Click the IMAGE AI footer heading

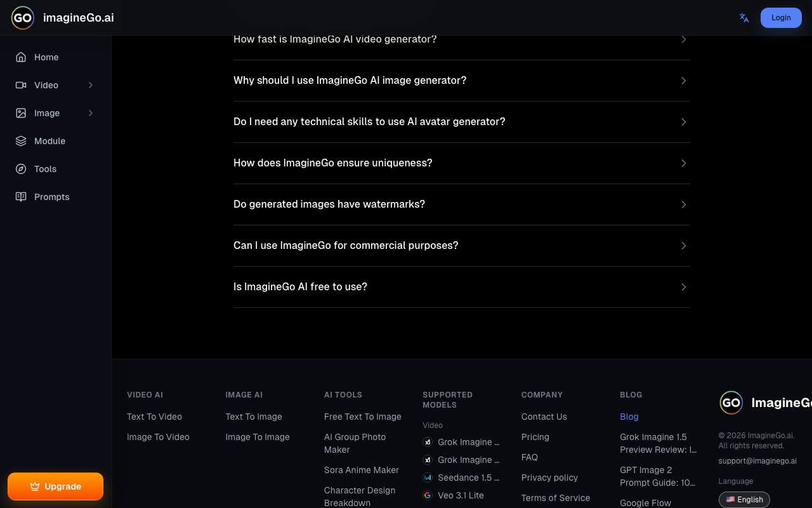coord(244,395)
